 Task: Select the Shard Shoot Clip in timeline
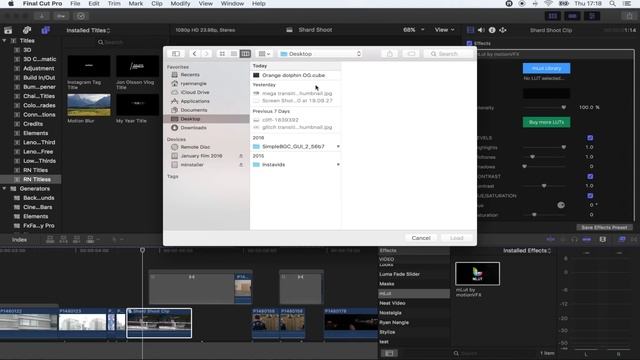[x=159, y=323]
